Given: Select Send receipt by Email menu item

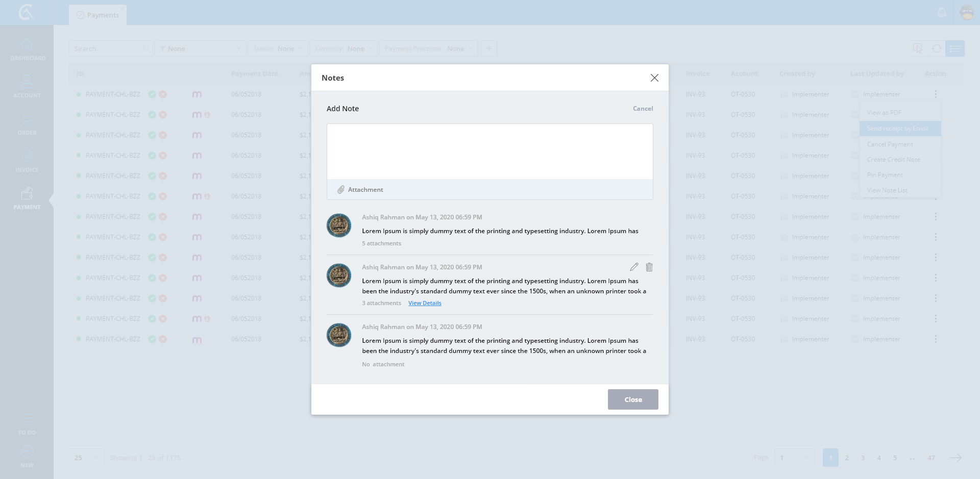Looking at the screenshot, I should [900, 129].
